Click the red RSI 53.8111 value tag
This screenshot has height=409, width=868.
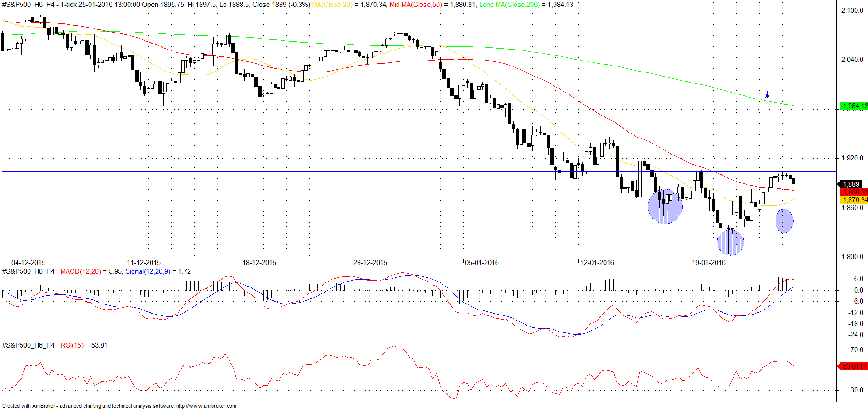(x=853, y=366)
